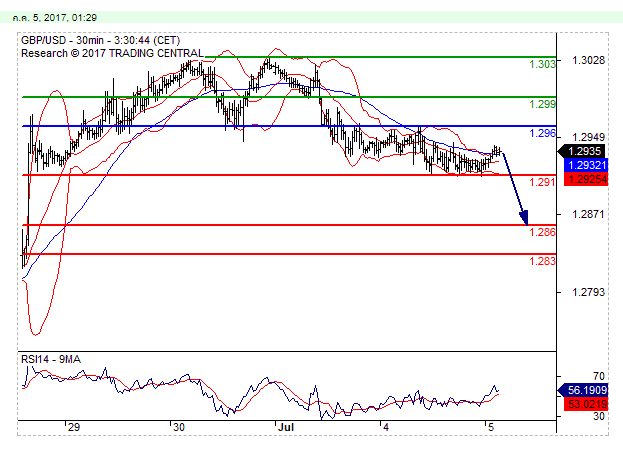Click the date axis label 29
This screenshot has height=450, width=623.
(x=74, y=427)
